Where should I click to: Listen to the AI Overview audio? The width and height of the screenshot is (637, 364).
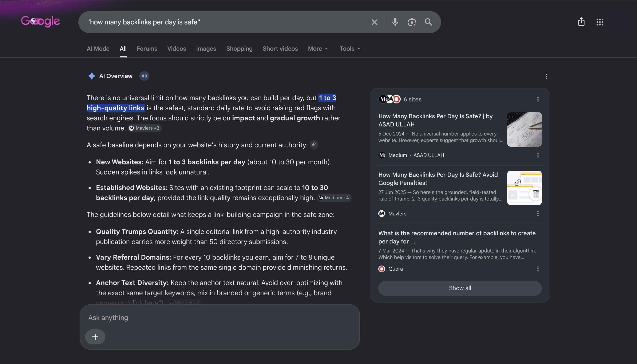(144, 76)
